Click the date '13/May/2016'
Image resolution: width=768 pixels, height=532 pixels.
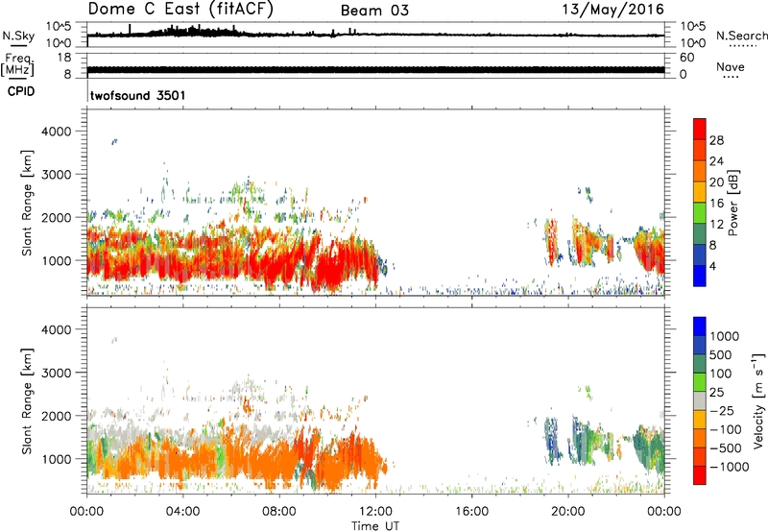tap(612, 10)
